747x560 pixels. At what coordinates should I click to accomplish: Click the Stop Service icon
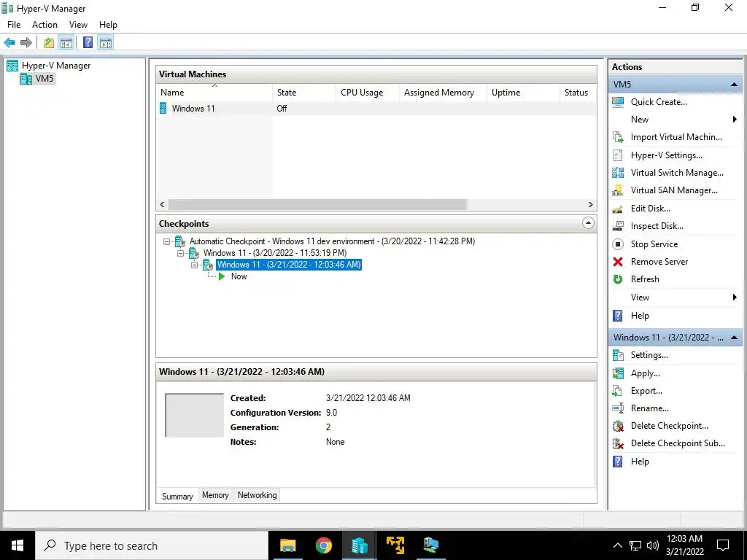[x=618, y=244]
